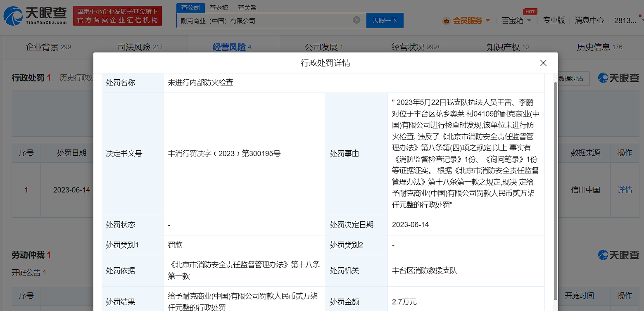Click the 会员服务 crown icon
This screenshot has width=644, height=311.
pos(446,21)
